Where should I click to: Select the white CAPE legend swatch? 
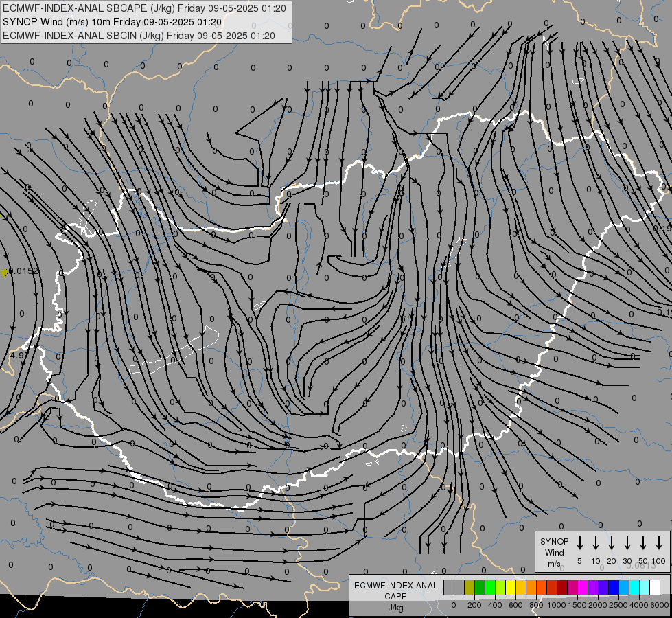(x=655, y=587)
